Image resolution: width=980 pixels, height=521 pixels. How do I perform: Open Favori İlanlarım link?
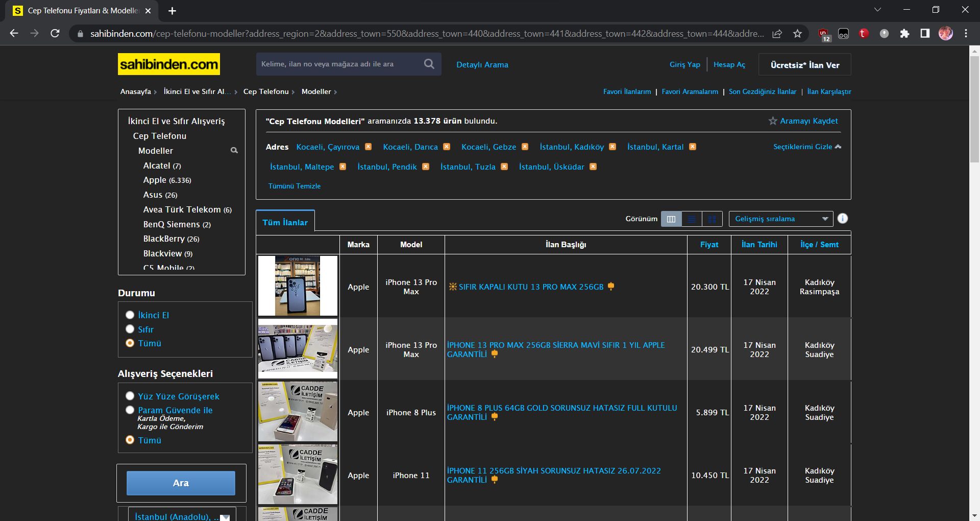[627, 91]
